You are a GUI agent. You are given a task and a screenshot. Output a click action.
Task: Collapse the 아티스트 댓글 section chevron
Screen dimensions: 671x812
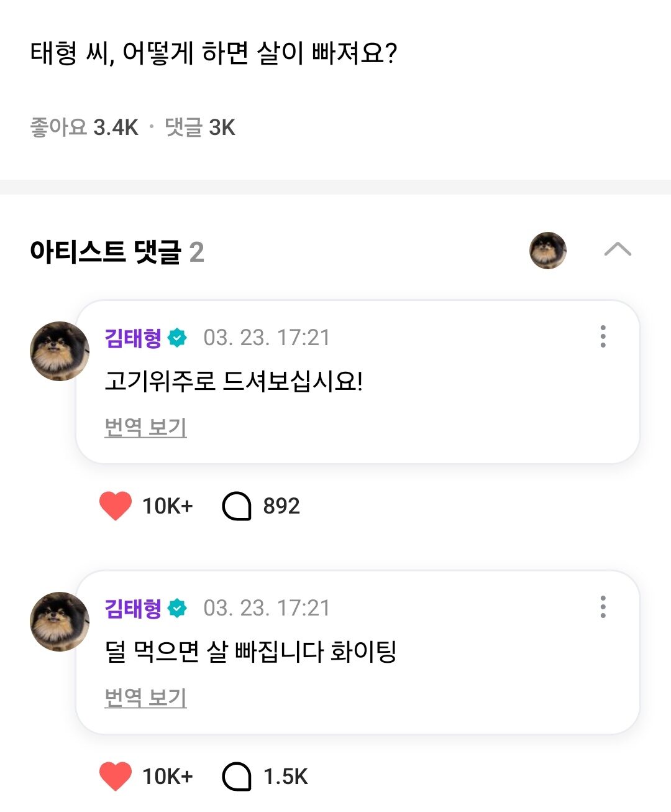(617, 250)
